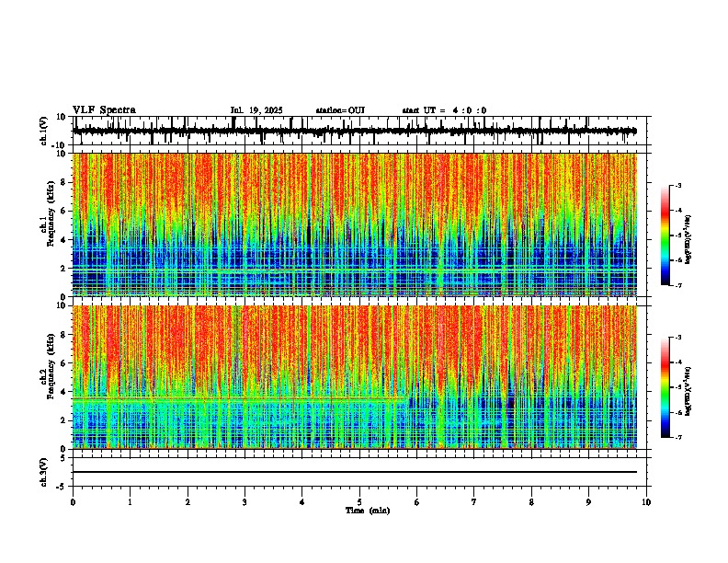Click the ch.1 color scale bar
Viewport: 728px width, 563px height.
pos(665,236)
